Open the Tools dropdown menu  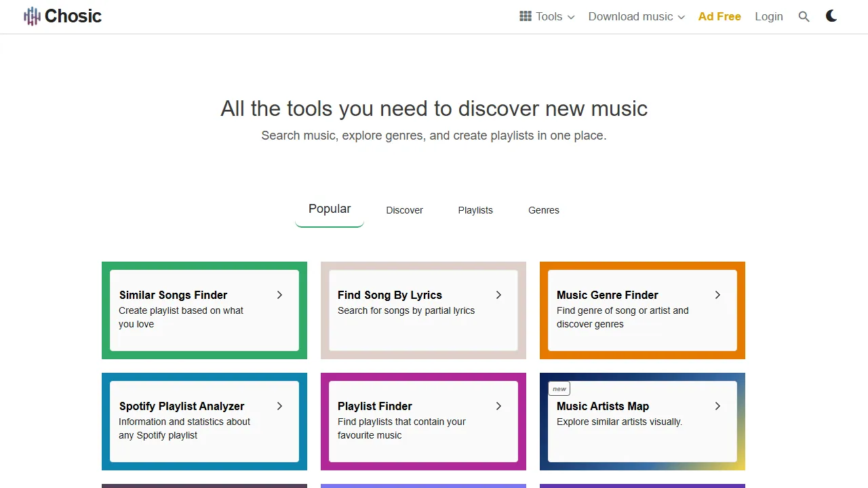[548, 16]
